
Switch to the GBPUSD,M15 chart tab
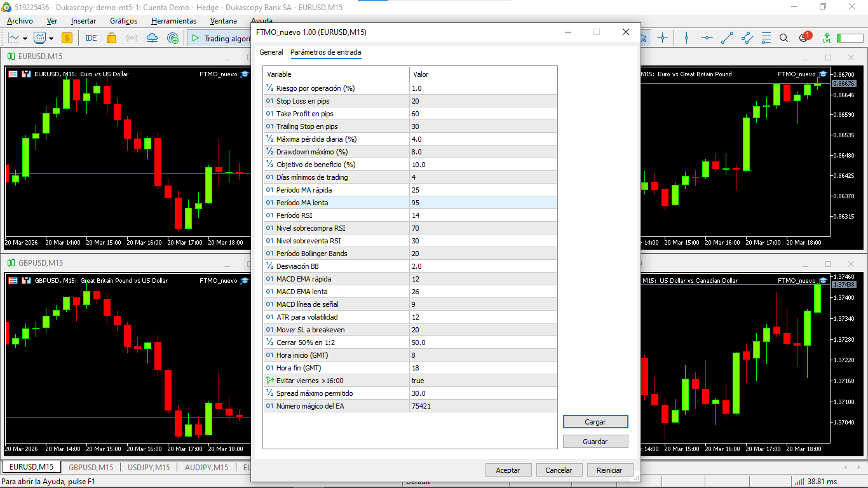coord(91,468)
